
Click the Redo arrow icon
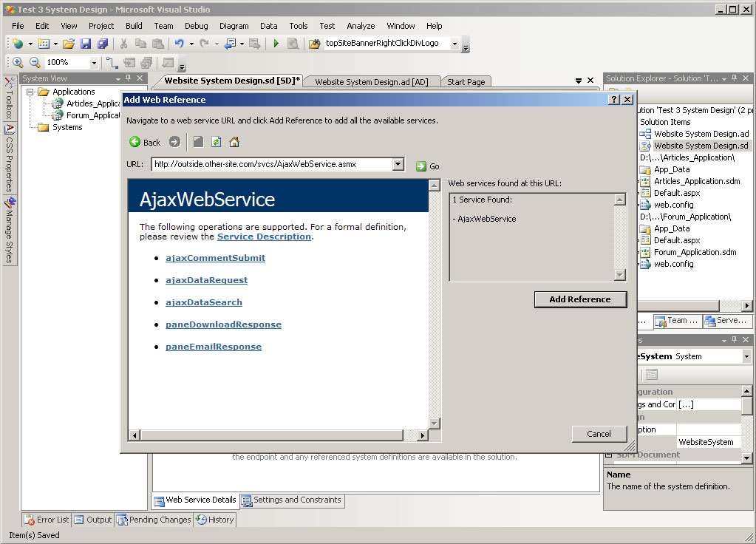click(x=205, y=44)
